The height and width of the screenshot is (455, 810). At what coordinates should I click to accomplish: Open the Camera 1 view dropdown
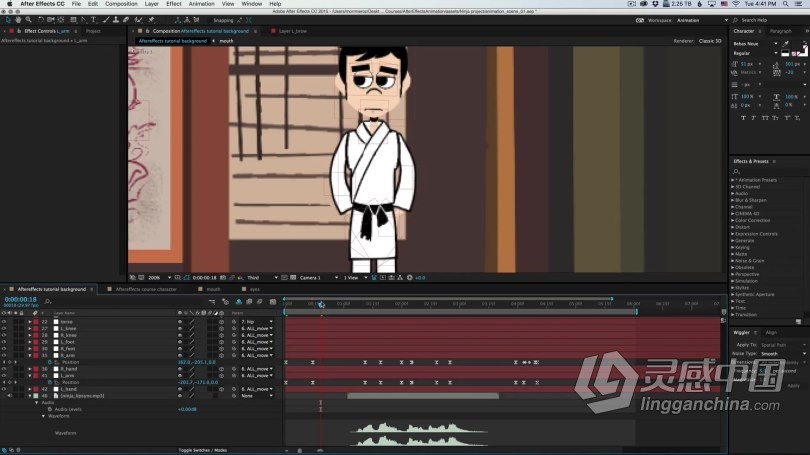pos(319,278)
